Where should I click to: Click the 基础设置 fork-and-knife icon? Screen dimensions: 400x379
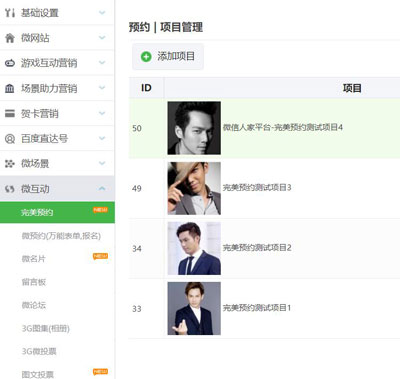(x=10, y=13)
